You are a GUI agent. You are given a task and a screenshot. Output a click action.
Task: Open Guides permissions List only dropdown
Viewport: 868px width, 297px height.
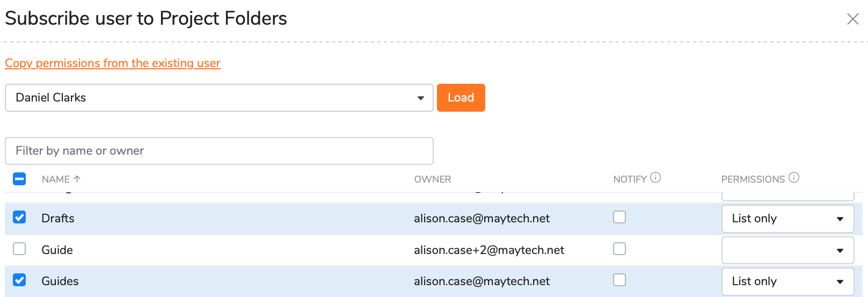[787, 281]
